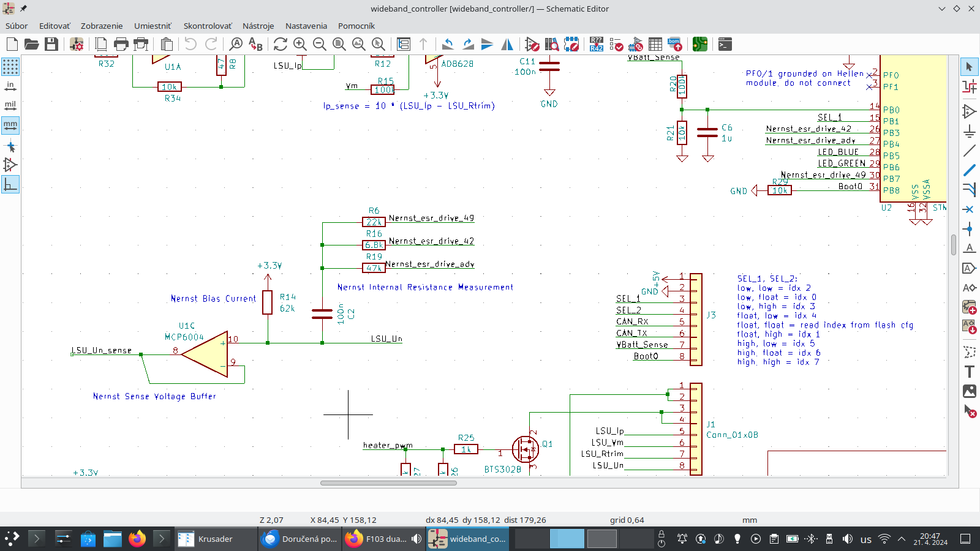Viewport: 980px width, 551px height.
Task: Switch to F103 dua... Firefox window
Action: pyautogui.click(x=384, y=539)
